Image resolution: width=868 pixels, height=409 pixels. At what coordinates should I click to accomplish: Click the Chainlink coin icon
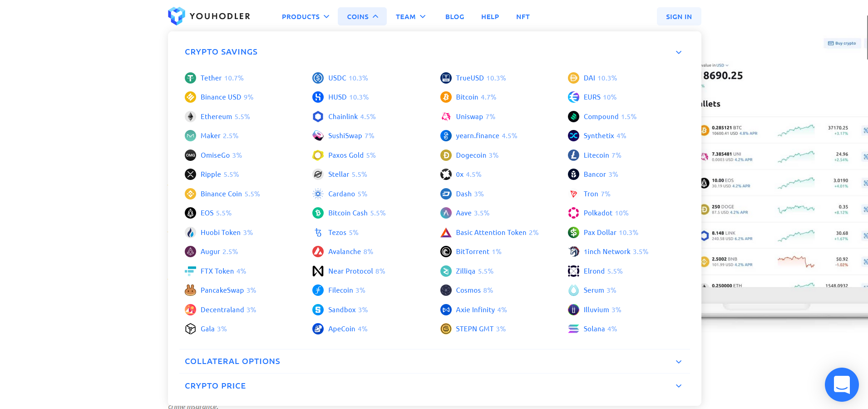tap(318, 116)
